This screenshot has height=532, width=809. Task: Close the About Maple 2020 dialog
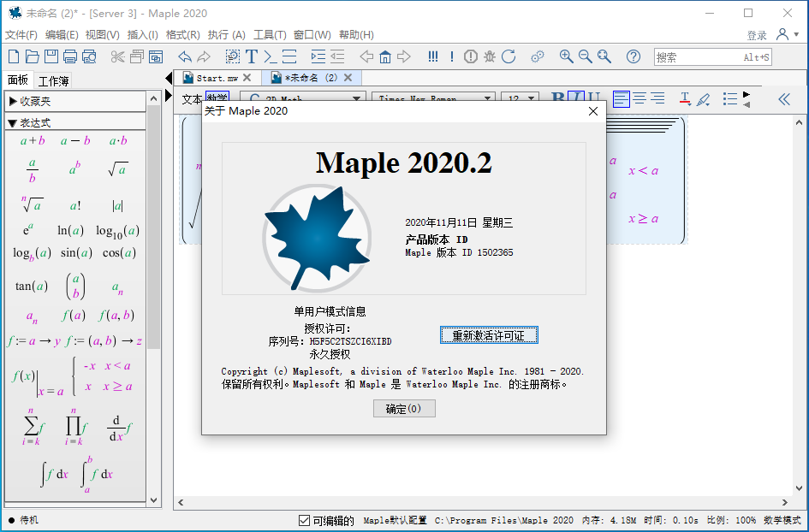[x=593, y=111]
